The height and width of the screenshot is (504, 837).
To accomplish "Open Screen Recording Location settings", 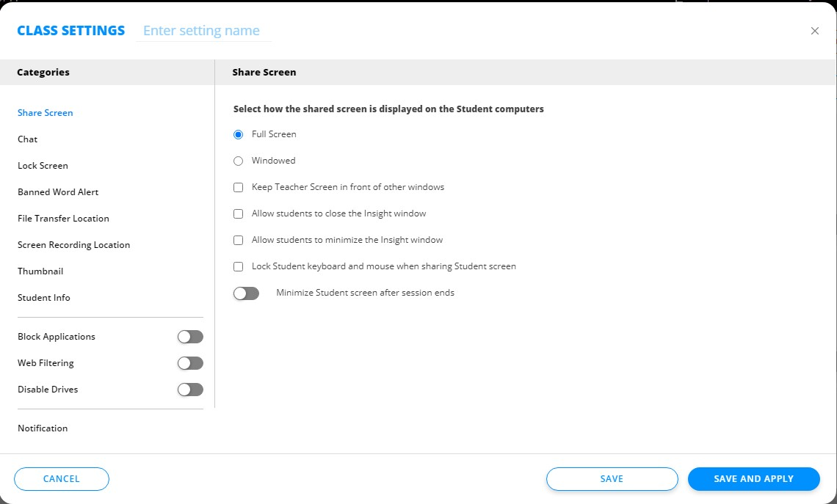I will point(73,245).
